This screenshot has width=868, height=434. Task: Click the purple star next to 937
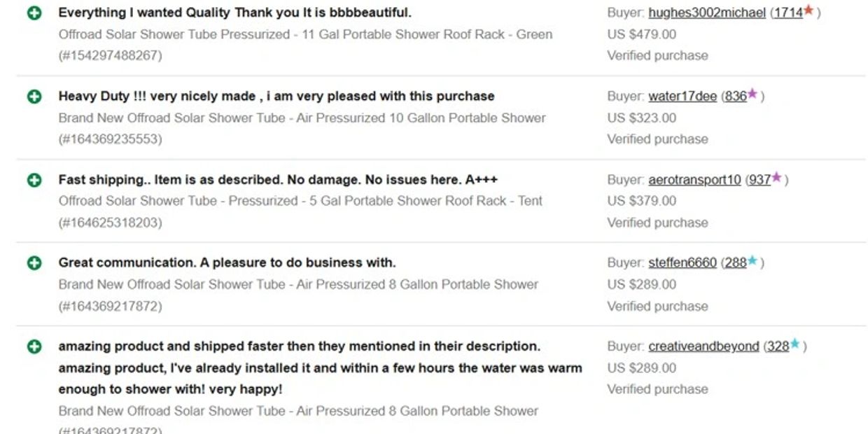point(776,178)
